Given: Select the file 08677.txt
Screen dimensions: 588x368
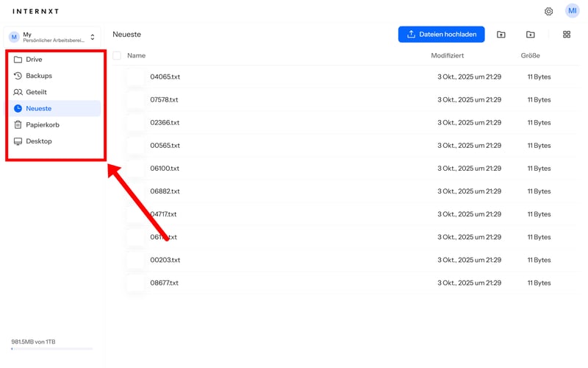Looking at the screenshot, I should [x=165, y=283].
